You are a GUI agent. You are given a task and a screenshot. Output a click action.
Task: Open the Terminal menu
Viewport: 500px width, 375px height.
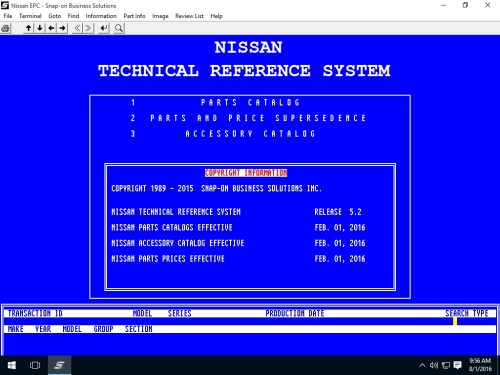[30, 16]
